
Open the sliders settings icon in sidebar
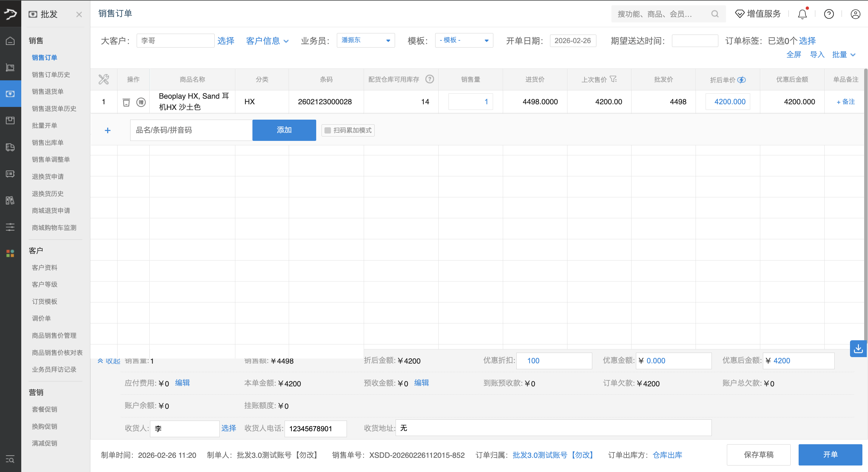click(x=10, y=227)
